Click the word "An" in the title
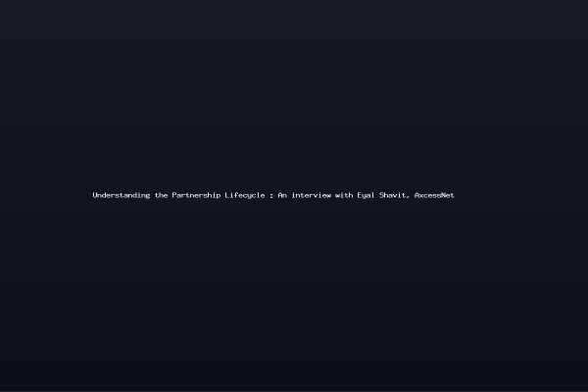Screen dimensions: 588x392 (x=282, y=195)
